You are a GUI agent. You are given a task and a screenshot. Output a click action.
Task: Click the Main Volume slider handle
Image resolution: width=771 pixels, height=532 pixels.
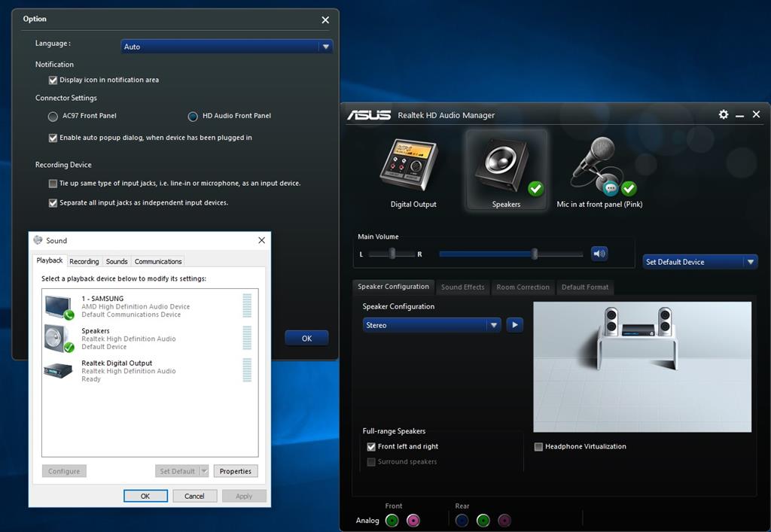[535, 254]
